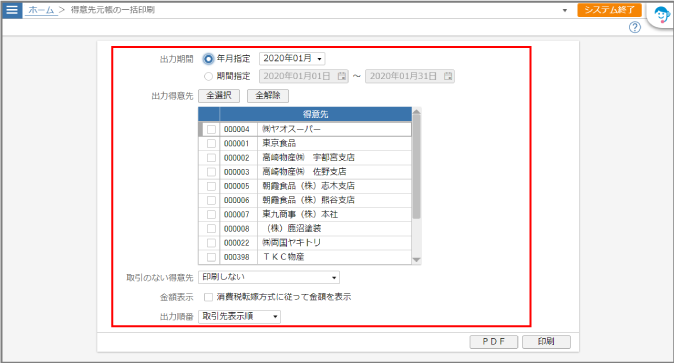Expand the top-right header dropdown arrow
This screenshot has height=363, width=674.
(x=565, y=10)
